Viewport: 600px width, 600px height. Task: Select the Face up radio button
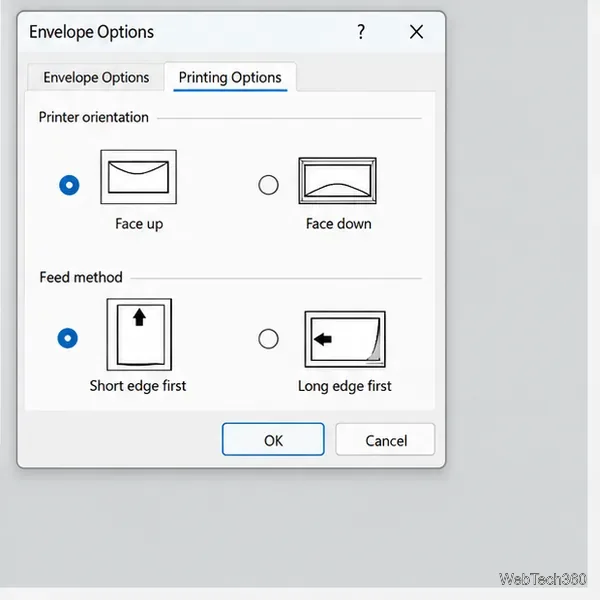(69, 185)
